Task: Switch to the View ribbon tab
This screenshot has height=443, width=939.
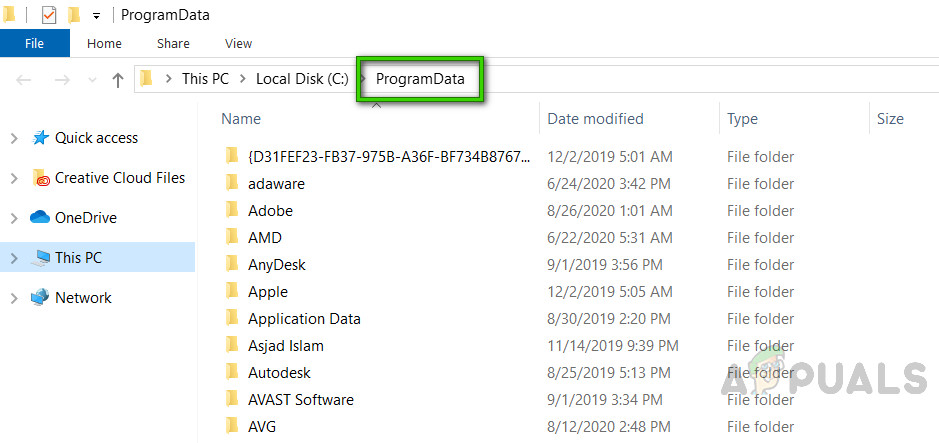Action: click(x=238, y=43)
